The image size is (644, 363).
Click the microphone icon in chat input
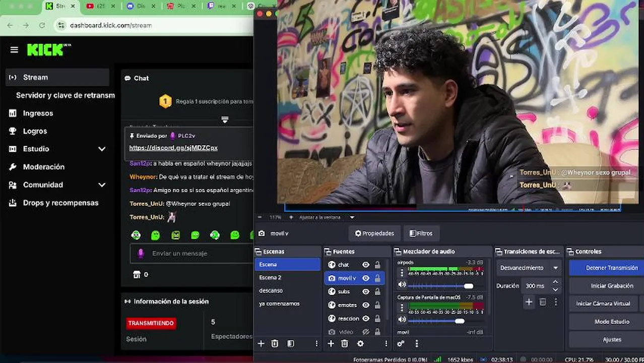[141, 253]
